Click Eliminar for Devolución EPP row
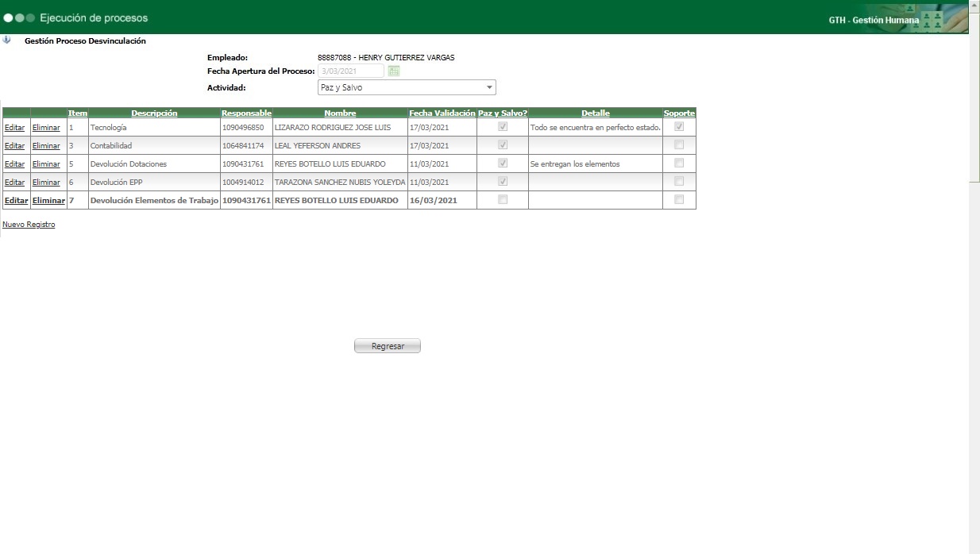This screenshot has width=980, height=554. coord(46,183)
